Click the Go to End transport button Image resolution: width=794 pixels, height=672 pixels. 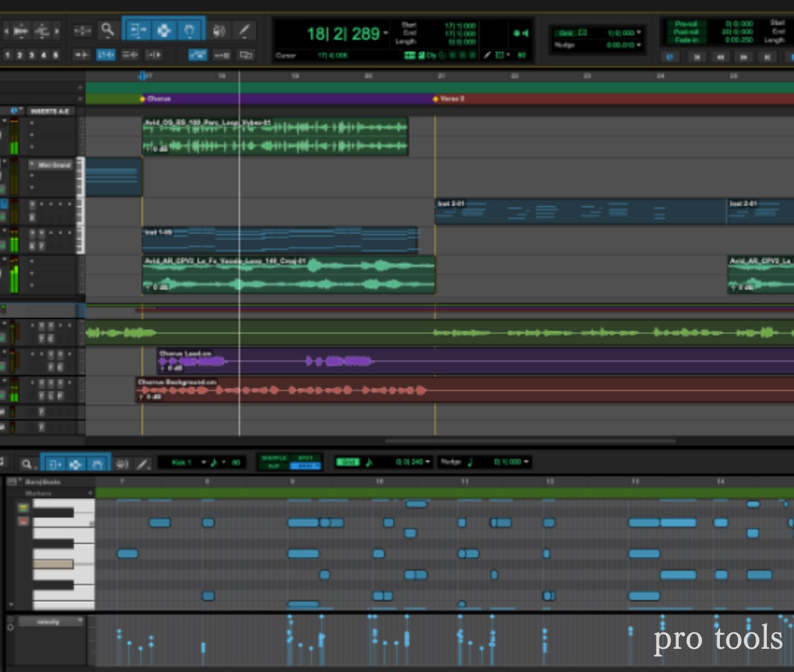click(x=768, y=57)
